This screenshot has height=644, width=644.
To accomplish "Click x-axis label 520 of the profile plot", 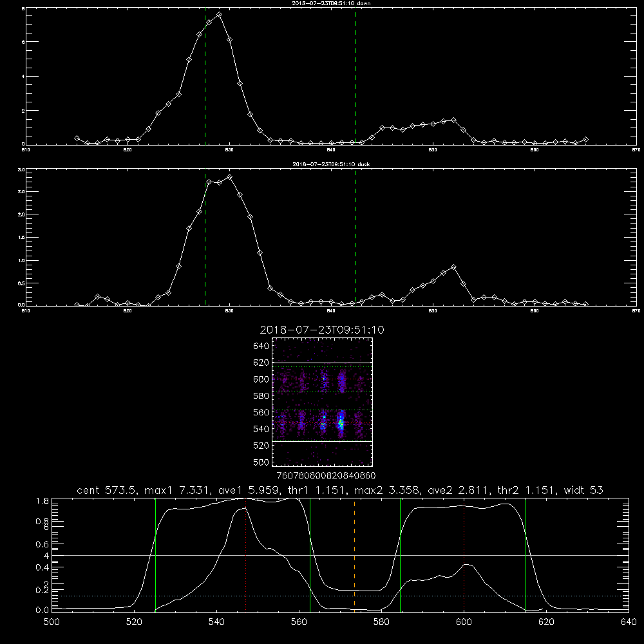I will (x=134, y=622).
